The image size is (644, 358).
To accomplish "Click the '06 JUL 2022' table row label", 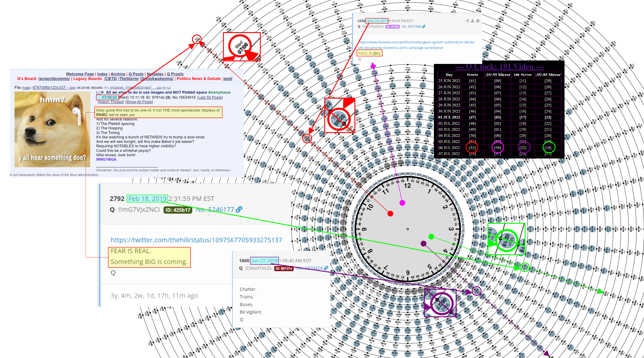I will click(x=449, y=148).
